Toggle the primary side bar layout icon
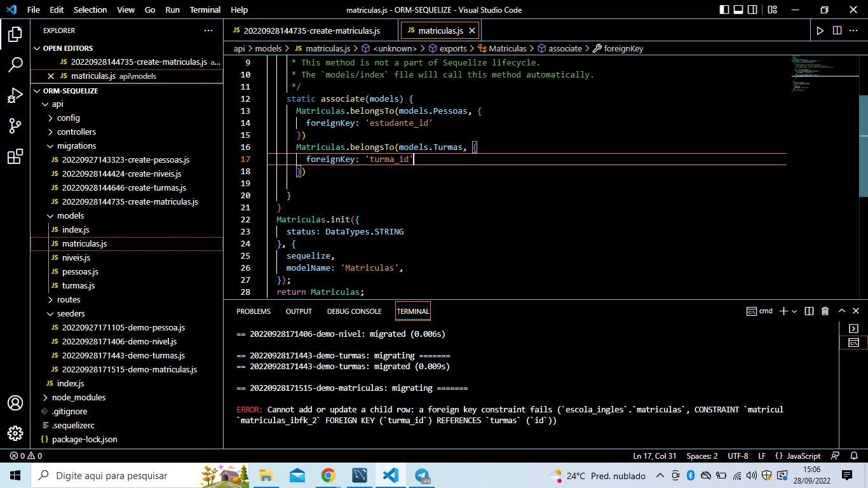The image size is (868, 488). point(724,10)
